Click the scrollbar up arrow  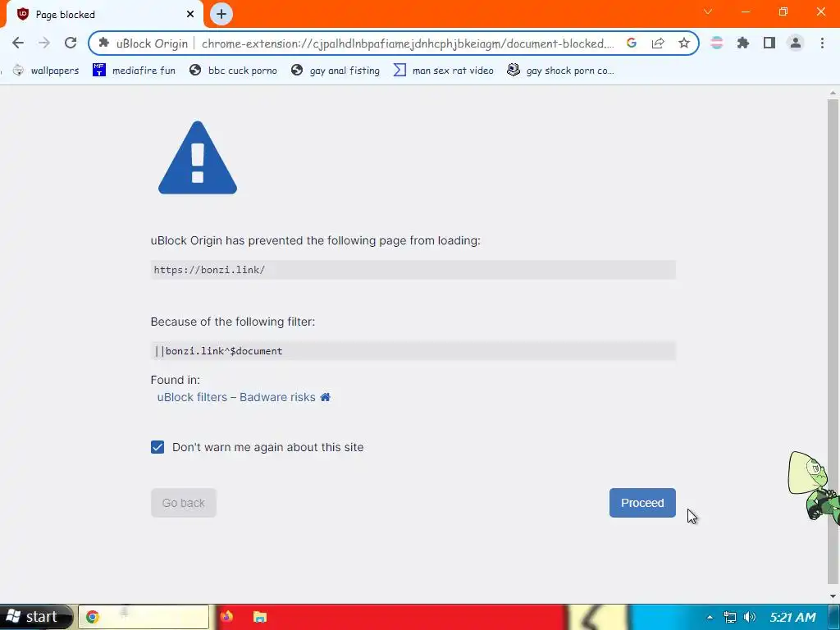833,93
